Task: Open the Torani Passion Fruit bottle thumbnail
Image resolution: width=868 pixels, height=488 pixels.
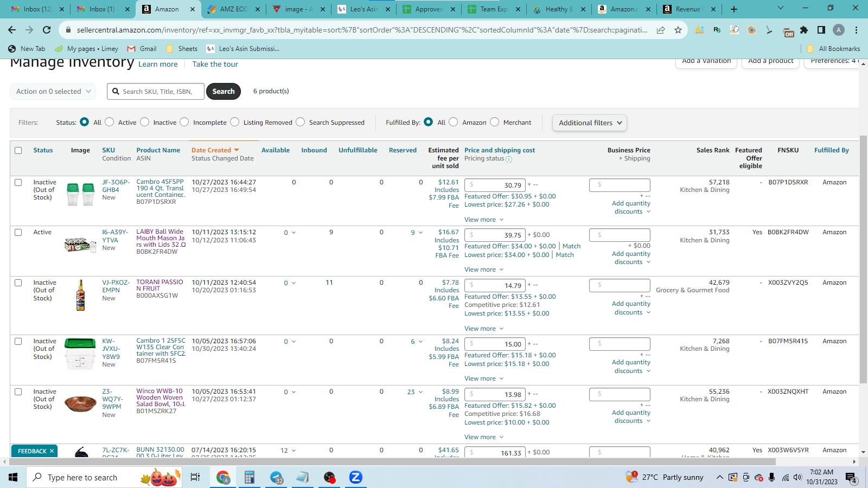Action: (x=80, y=295)
